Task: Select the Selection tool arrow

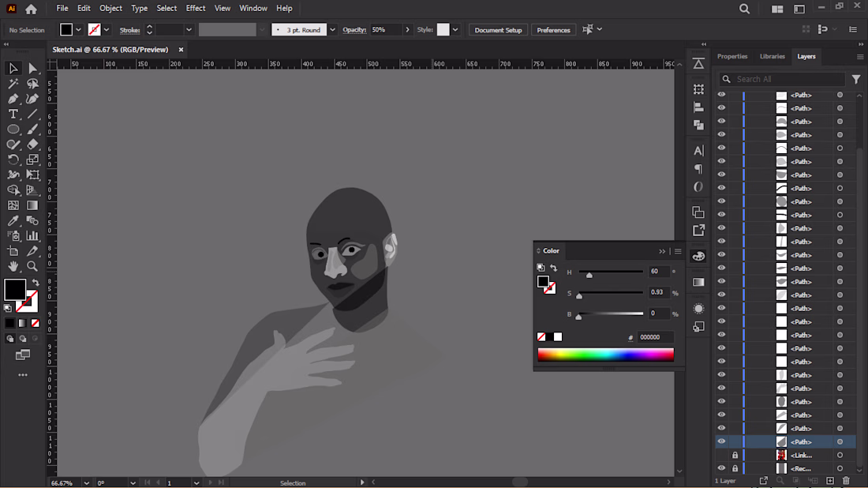Action: point(13,68)
